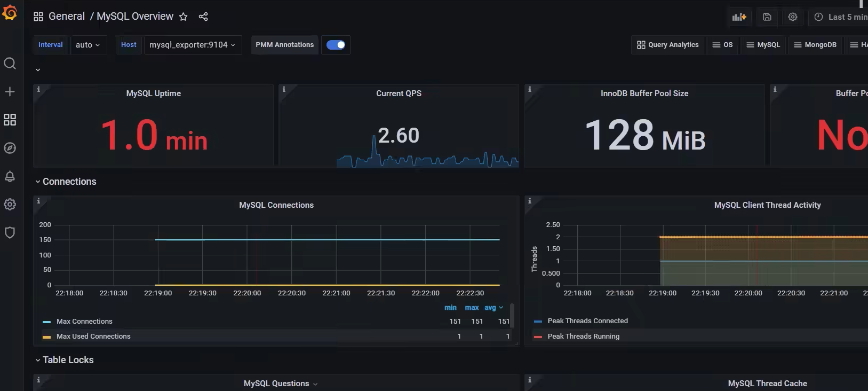Click info icon on InnoDB Buffer Pool Size panel
The height and width of the screenshot is (391, 868).
pyautogui.click(x=530, y=89)
